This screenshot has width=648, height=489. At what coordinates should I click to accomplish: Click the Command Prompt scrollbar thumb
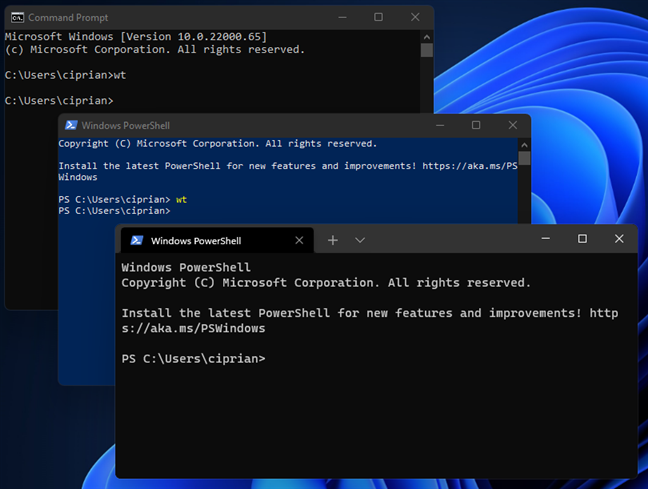pyautogui.click(x=427, y=50)
